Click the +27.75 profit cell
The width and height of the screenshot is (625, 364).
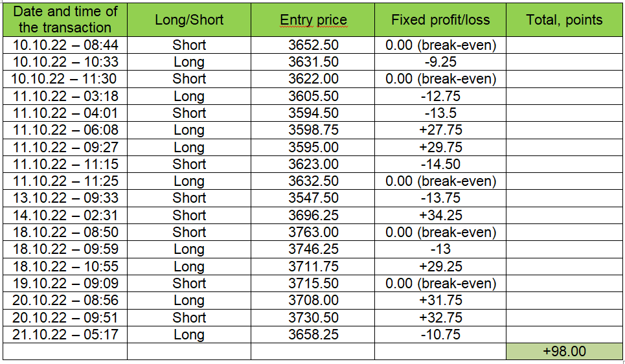pos(440,130)
